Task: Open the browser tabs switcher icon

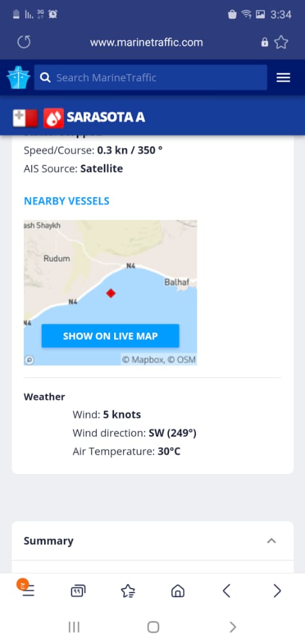Action: [78, 591]
